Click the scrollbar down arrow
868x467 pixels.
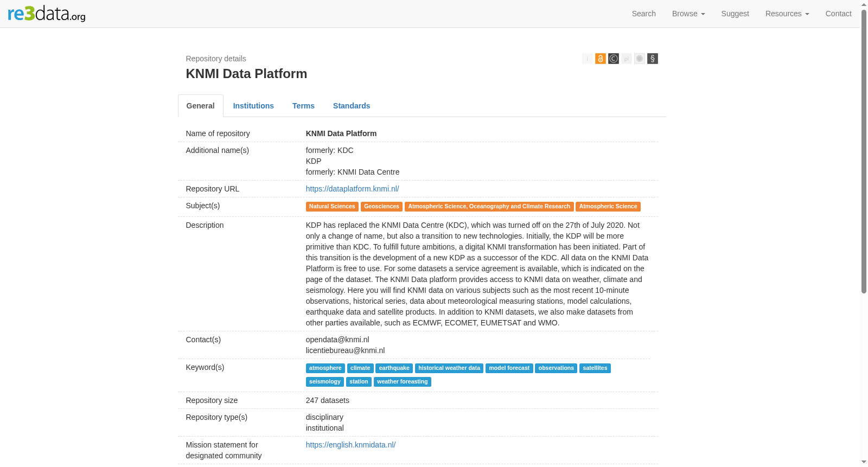864,463
